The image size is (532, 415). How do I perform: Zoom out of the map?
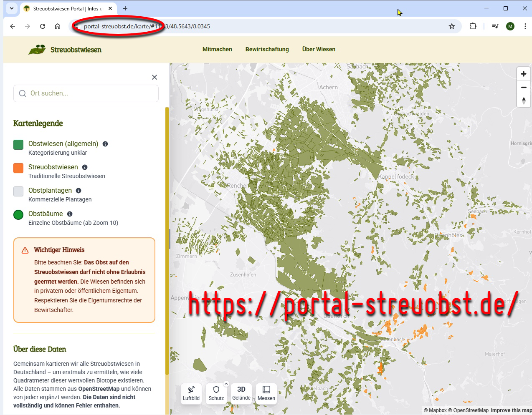pyautogui.click(x=523, y=87)
